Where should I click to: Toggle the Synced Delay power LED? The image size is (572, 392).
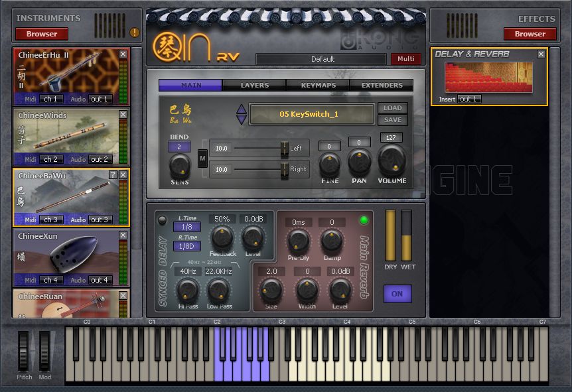[x=162, y=220]
